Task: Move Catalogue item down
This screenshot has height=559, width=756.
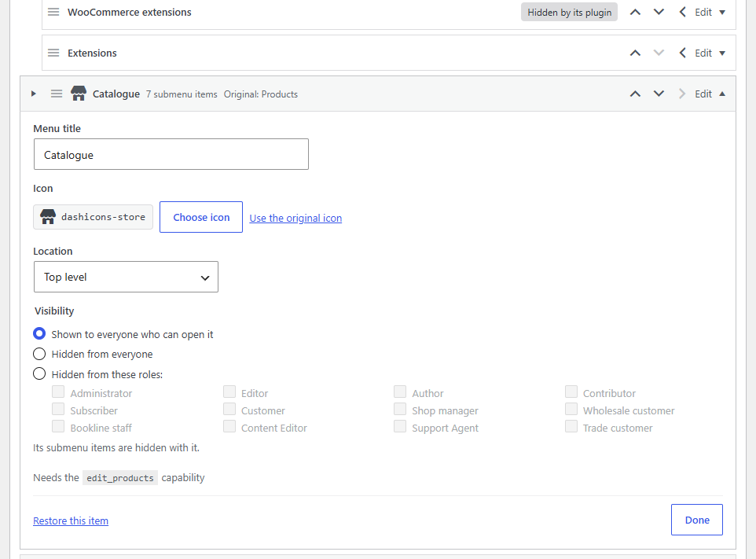Action: (x=659, y=94)
